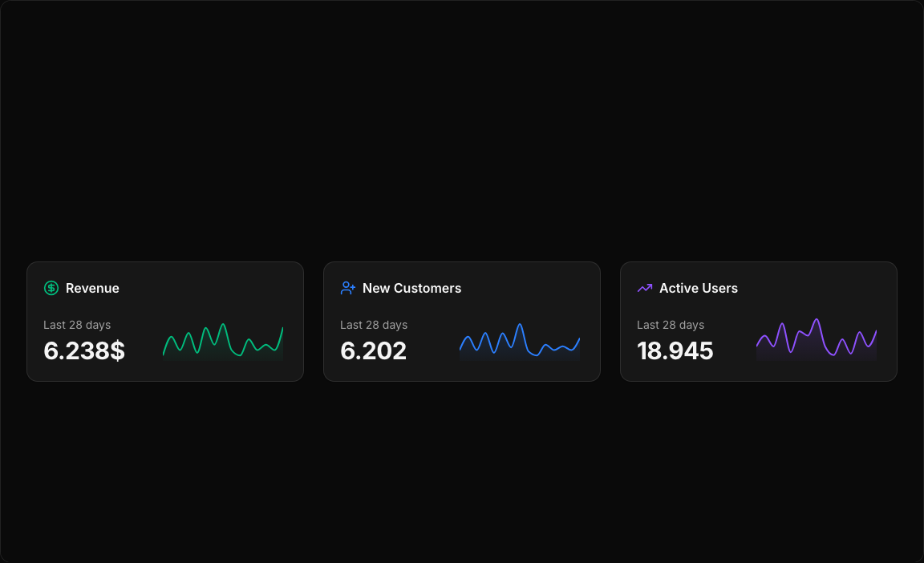Viewport: 924px width, 563px height.
Task: Click the blue New Customers sparkline chart
Action: pyautogui.click(x=520, y=342)
